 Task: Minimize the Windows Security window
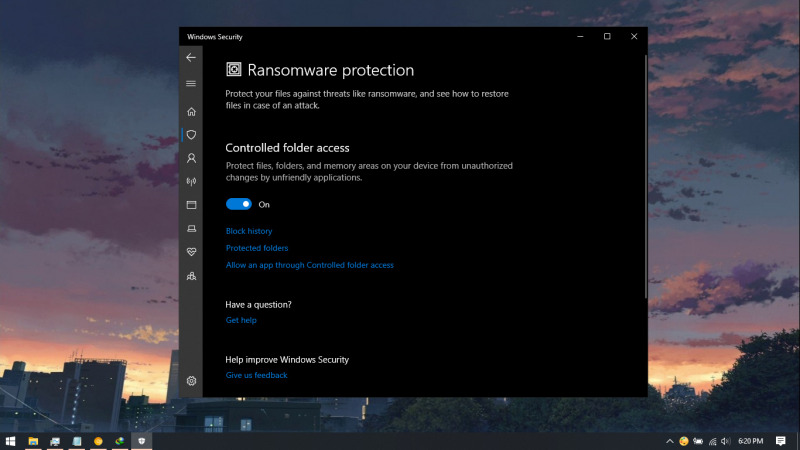(580, 36)
